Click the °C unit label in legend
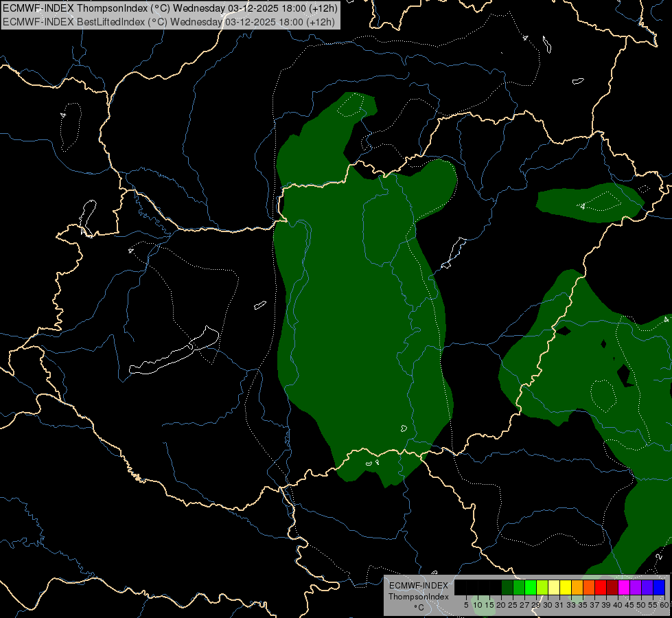 (x=419, y=608)
